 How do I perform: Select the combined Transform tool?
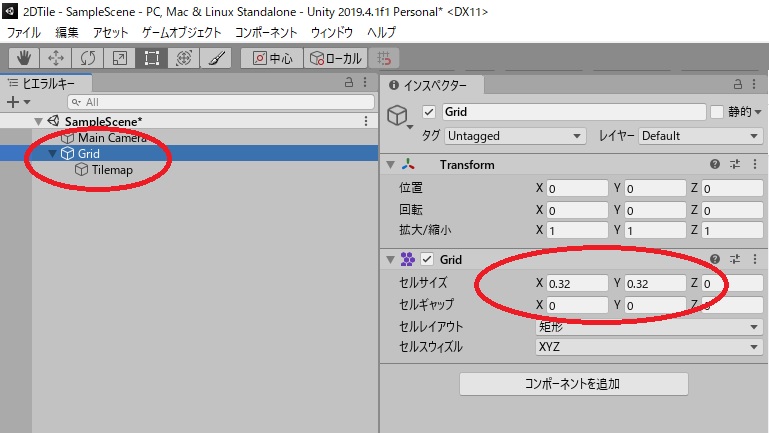click(x=183, y=58)
